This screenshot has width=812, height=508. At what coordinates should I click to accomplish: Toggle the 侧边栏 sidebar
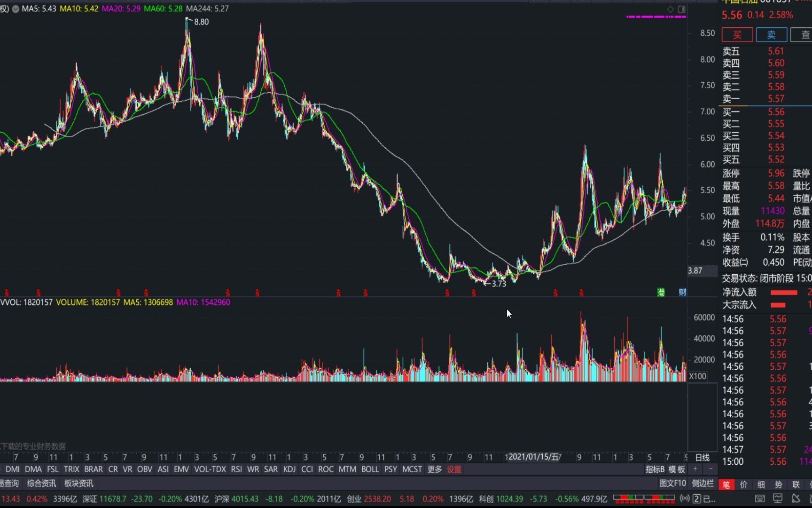tap(703, 483)
